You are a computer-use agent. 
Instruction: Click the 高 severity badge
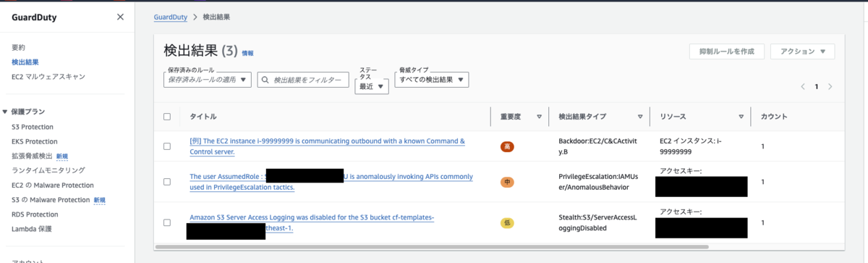pos(507,146)
